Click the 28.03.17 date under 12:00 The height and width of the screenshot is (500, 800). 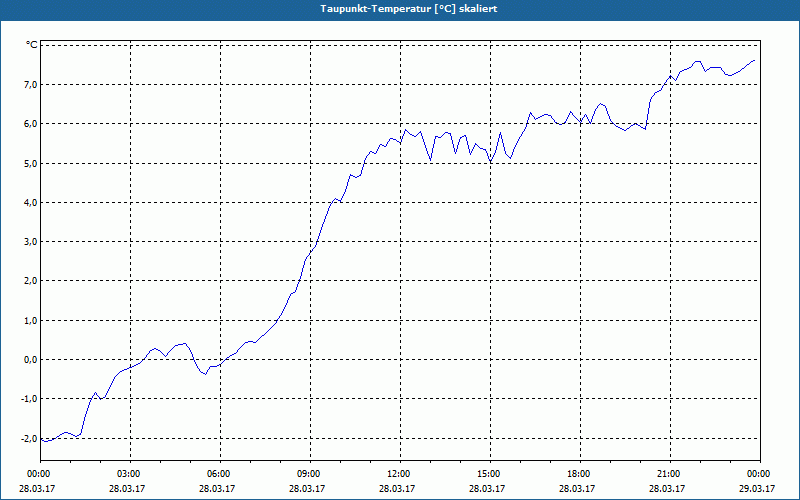(397, 488)
